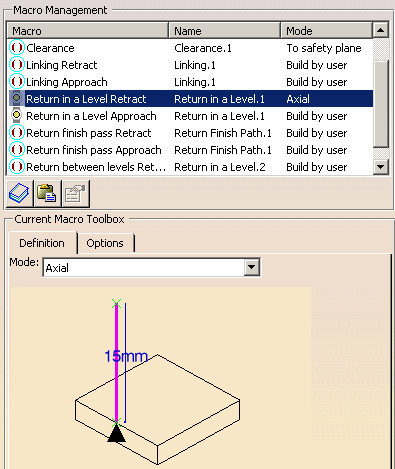This screenshot has height=469, width=395.
Task: Click the greyed macro properties icon
Action: click(x=75, y=193)
